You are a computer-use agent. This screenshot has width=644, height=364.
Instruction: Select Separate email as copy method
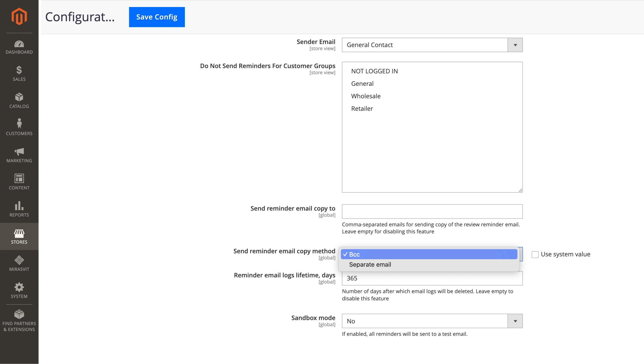[370, 264]
